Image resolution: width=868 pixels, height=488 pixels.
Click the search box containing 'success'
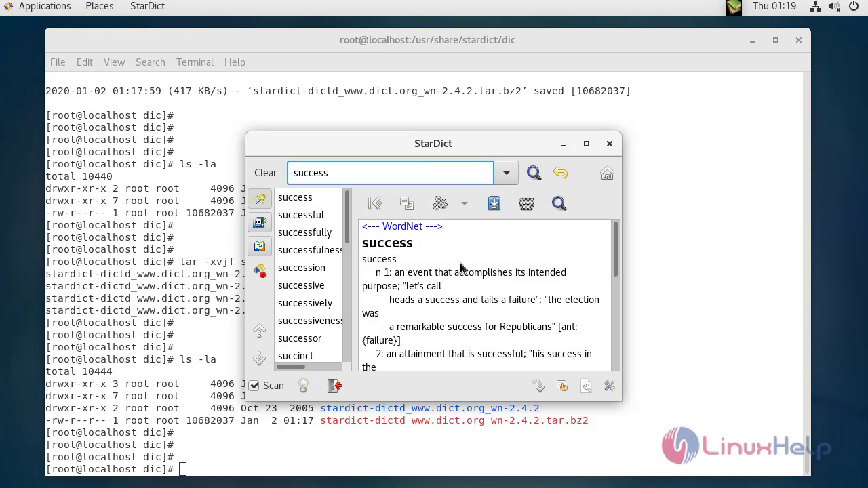coord(391,173)
